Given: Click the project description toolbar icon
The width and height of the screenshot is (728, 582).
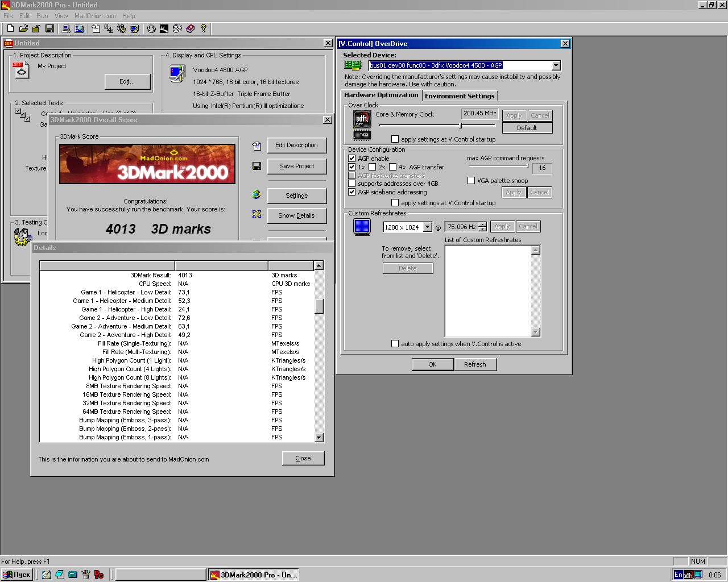Looking at the screenshot, I should tap(96, 28).
